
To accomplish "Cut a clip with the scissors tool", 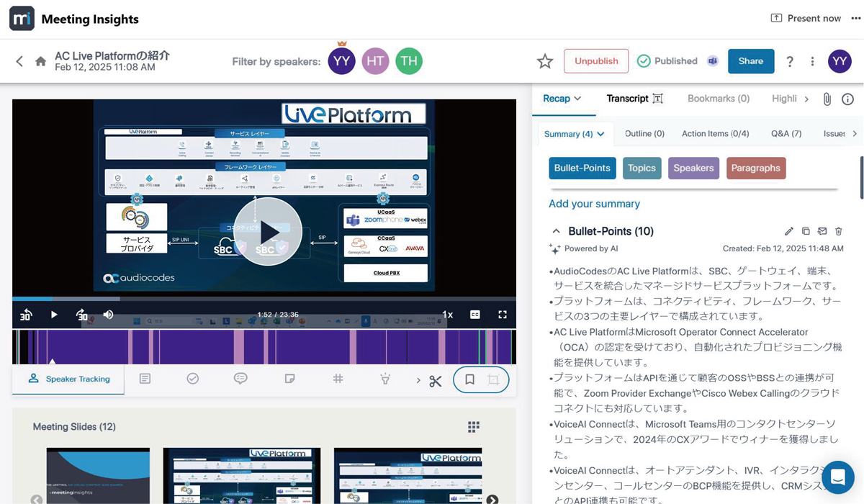I will tap(435, 381).
